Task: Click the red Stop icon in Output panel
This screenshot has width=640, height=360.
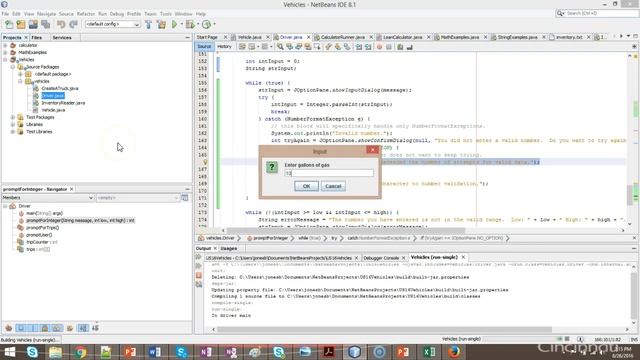Action: [199, 275]
